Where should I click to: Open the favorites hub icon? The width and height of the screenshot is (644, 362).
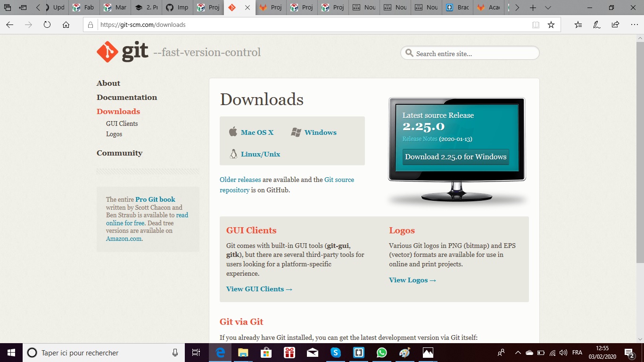coord(578,25)
